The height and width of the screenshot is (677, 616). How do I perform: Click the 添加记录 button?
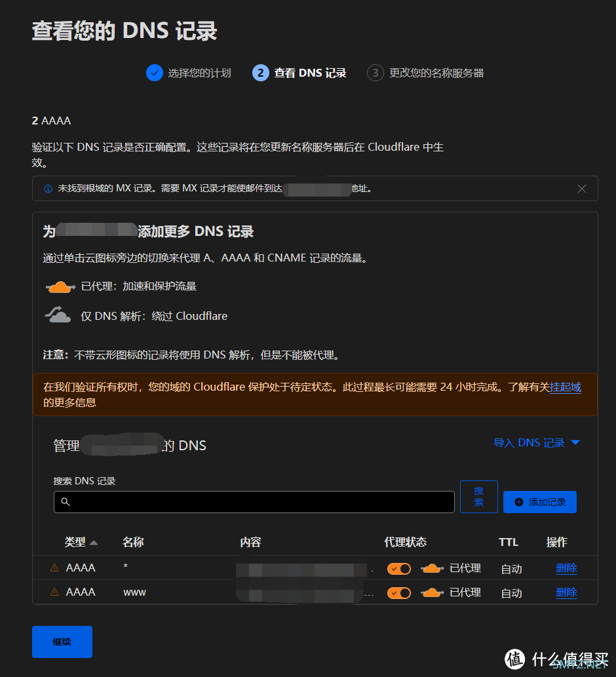click(539, 502)
